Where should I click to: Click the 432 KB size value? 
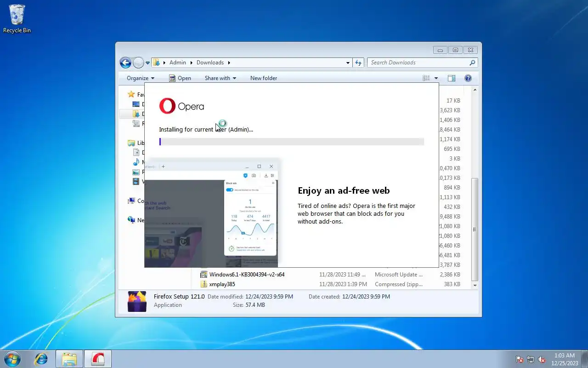click(x=452, y=207)
